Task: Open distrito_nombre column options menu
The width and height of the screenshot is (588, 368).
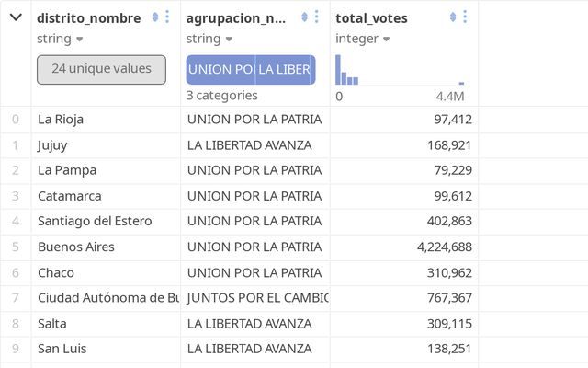Action: (x=167, y=17)
